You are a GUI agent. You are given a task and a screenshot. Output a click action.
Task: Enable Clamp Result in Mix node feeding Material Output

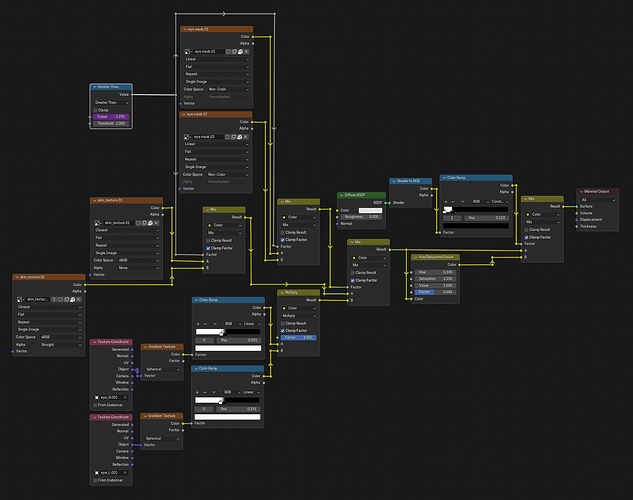(526, 230)
